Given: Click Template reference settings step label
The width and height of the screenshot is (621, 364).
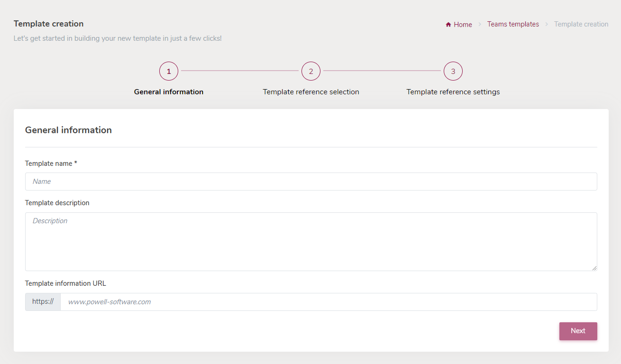Looking at the screenshot, I should pos(453,92).
